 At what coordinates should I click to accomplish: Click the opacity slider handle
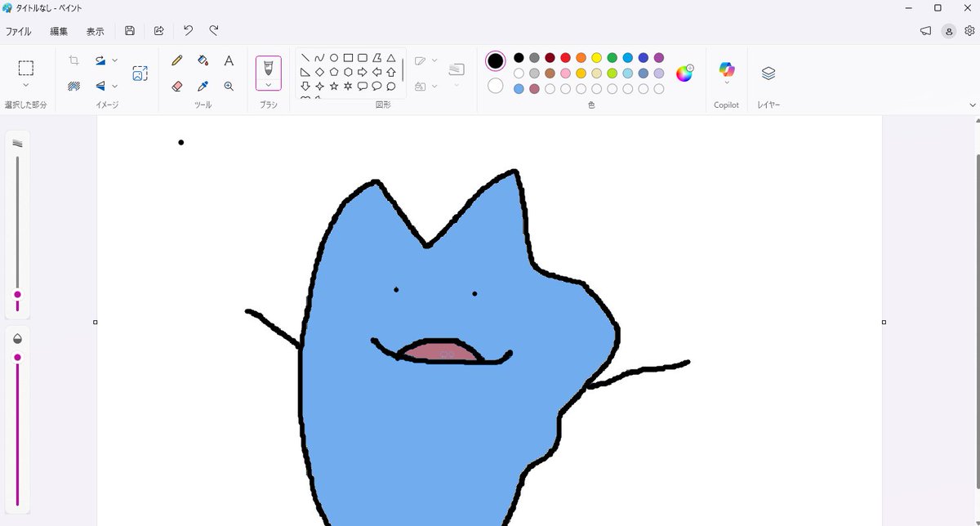click(x=17, y=358)
